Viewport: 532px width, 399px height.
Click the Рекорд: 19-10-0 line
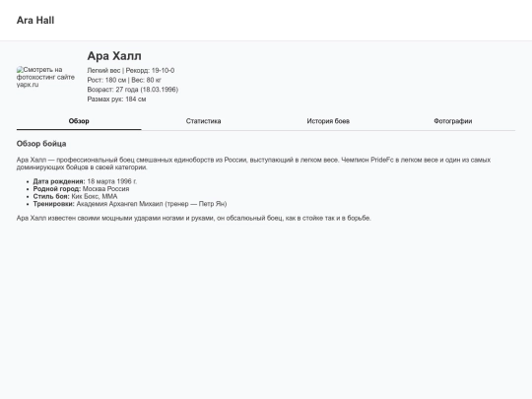tap(131, 71)
